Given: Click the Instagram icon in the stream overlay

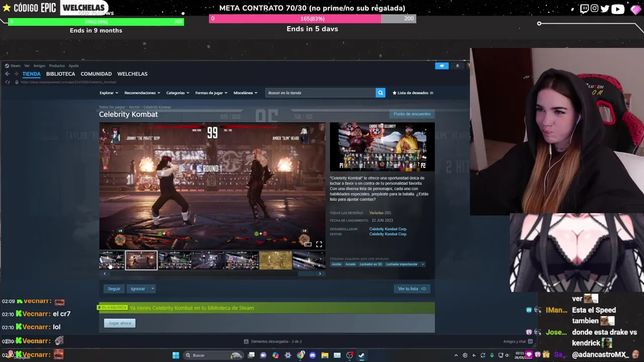Looking at the screenshot, I should click(594, 9).
